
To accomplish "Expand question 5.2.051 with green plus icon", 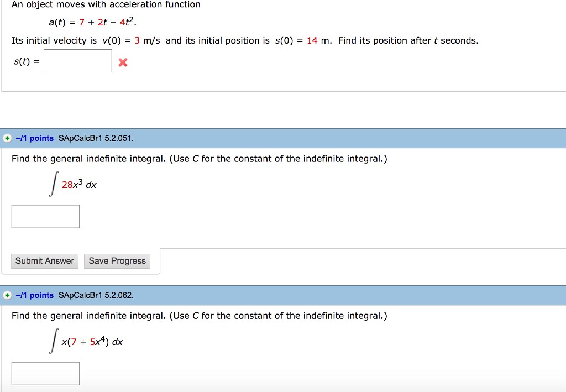I will (7, 138).
